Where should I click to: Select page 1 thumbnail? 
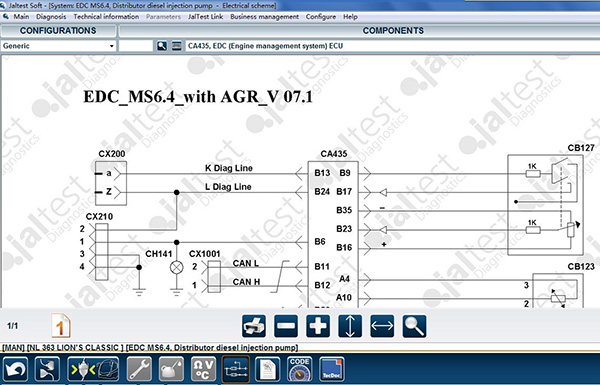point(61,326)
